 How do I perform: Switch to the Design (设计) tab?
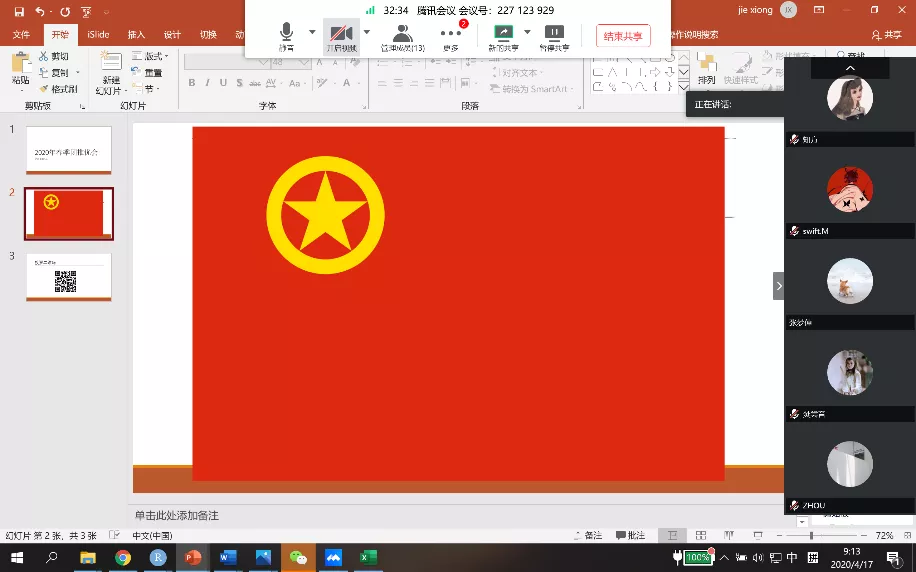172,34
